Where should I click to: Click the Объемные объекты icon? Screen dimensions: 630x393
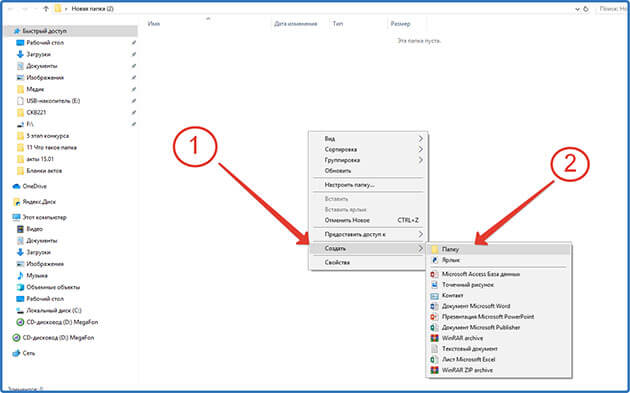click(x=20, y=287)
